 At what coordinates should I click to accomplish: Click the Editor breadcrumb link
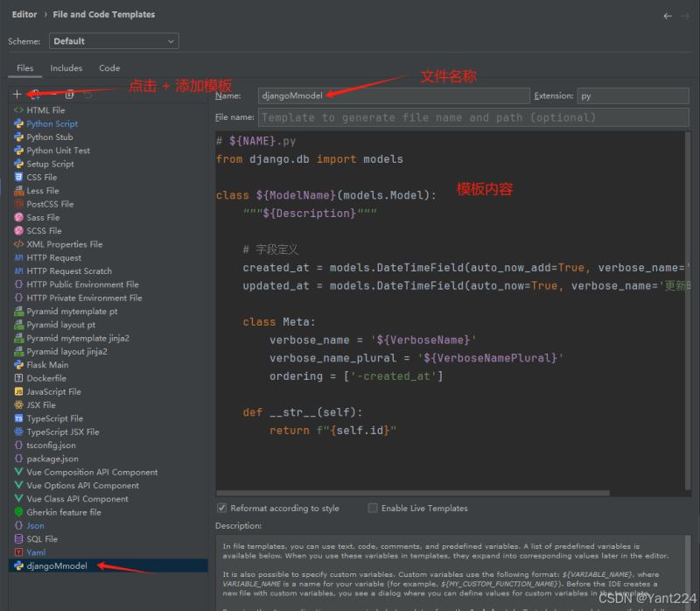[24, 14]
